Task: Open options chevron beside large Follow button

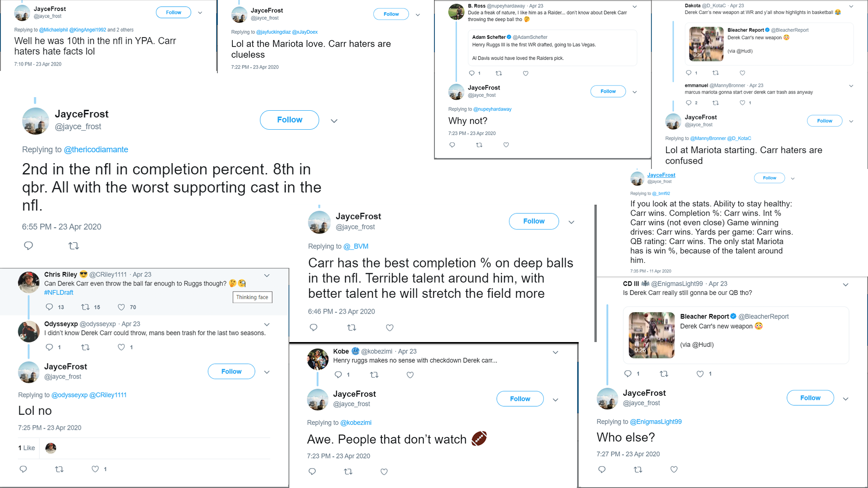Action: click(x=334, y=121)
